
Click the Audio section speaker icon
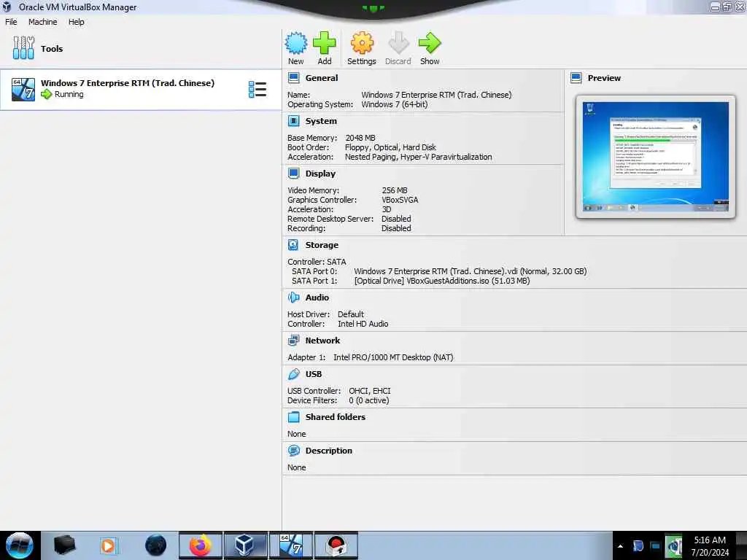pos(293,297)
